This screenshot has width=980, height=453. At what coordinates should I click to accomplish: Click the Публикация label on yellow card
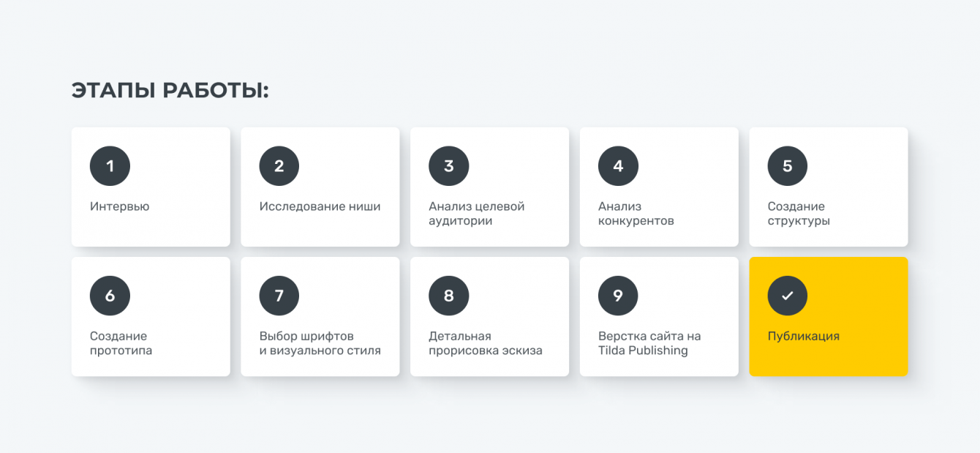pos(803,336)
